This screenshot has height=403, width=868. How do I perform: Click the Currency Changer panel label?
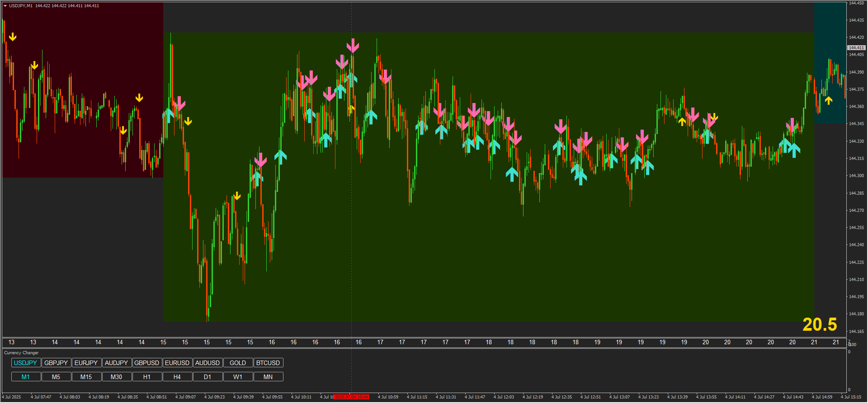click(x=21, y=353)
